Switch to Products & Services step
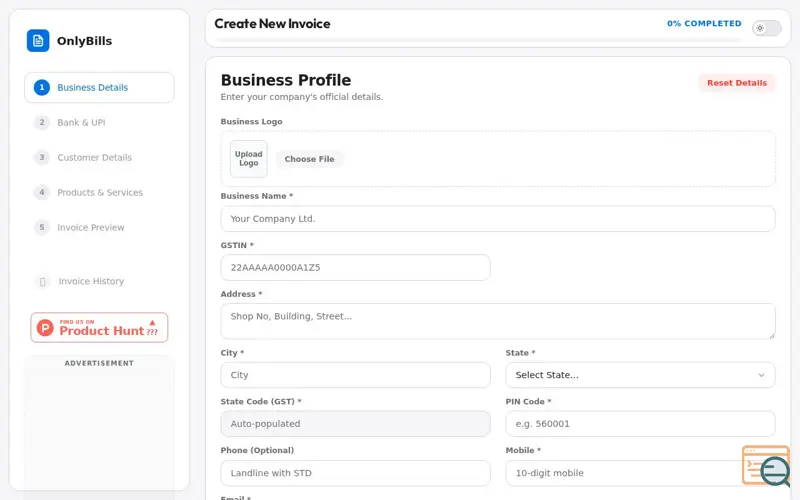This screenshot has height=500, width=800. click(99, 192)
